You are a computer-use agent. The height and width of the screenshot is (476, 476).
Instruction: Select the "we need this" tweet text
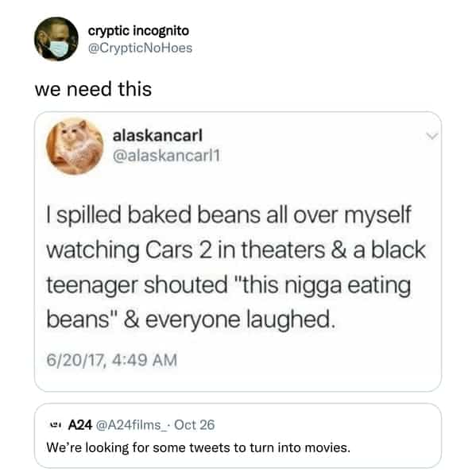(x=93, y=89)
